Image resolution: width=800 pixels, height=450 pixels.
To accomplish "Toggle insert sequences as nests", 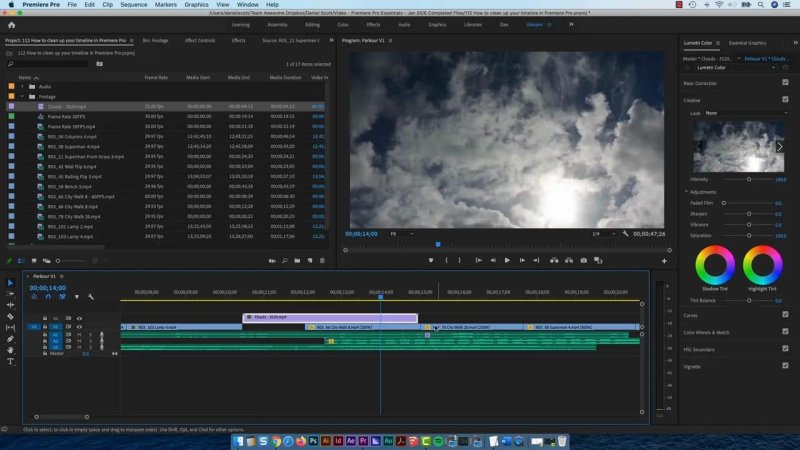I will (x=34, y=296).
